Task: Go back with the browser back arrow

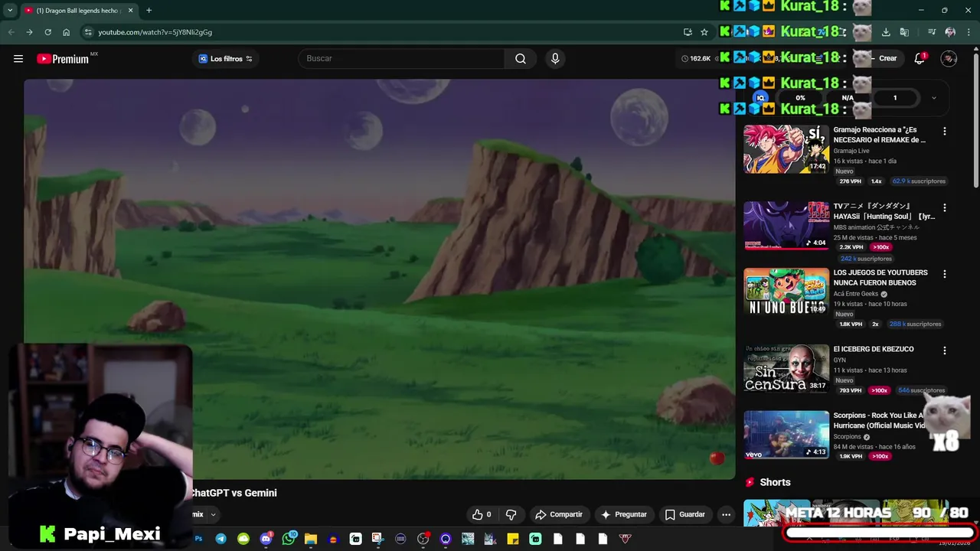Action: (x=11, y=32)
